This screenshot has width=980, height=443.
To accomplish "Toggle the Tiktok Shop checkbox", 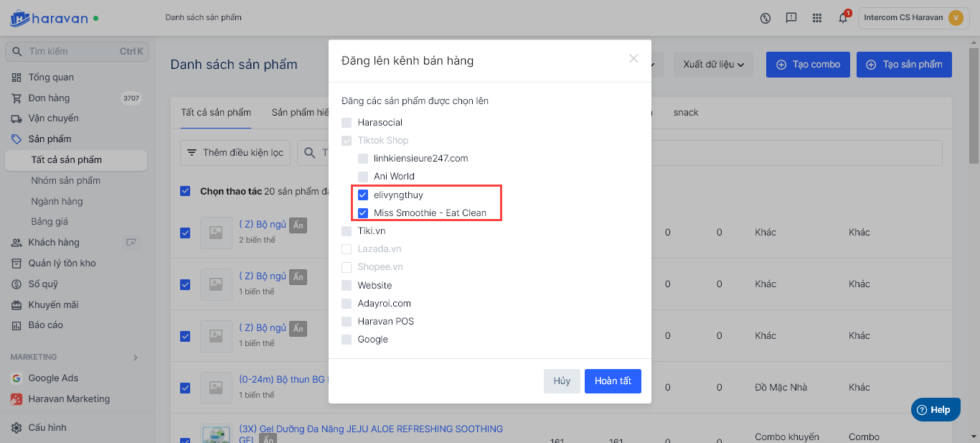I will (x=347, y=141).
